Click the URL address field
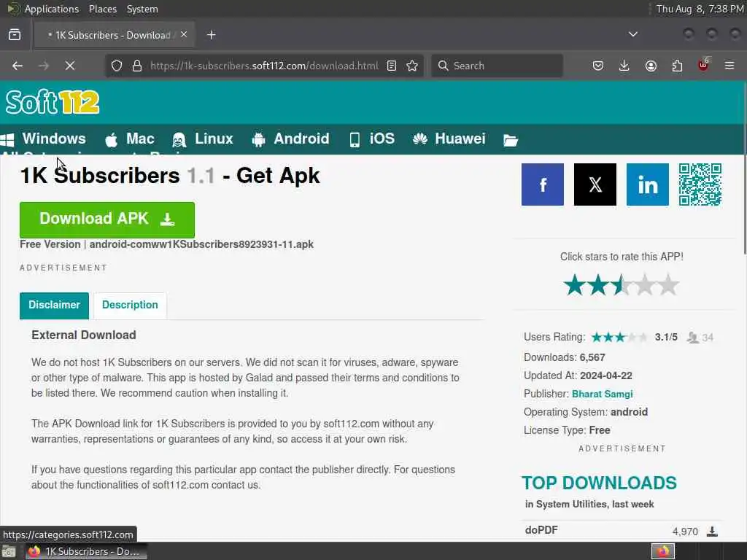 tap(264, 66)
